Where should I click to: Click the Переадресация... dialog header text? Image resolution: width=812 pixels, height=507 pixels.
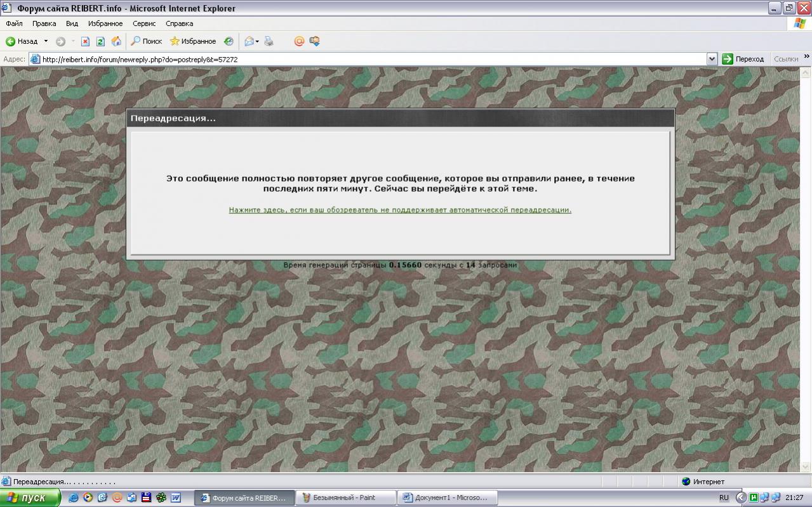(x=173, y=119)
